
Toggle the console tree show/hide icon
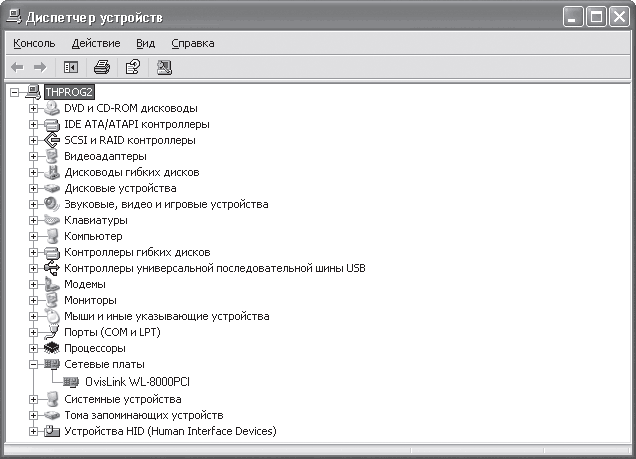[x=71, y=67]
